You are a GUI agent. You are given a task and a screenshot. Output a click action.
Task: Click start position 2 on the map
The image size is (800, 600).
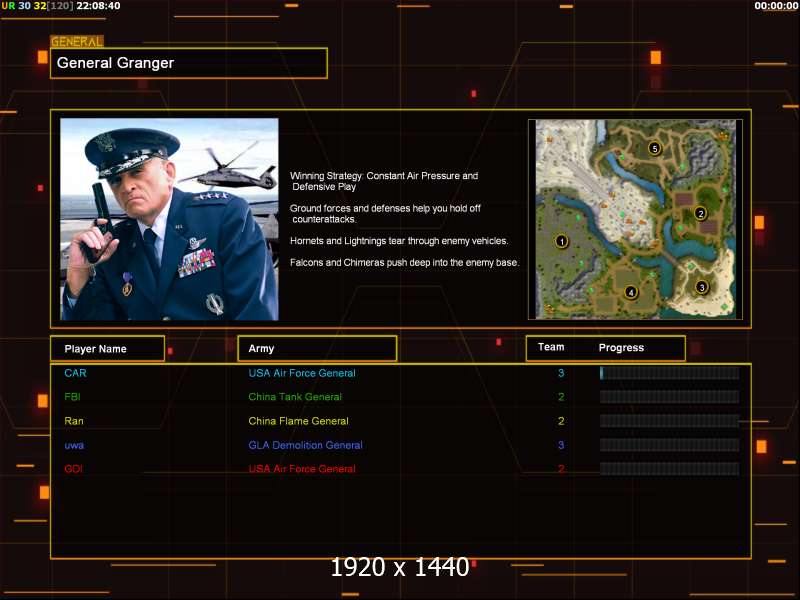point(701,213)
